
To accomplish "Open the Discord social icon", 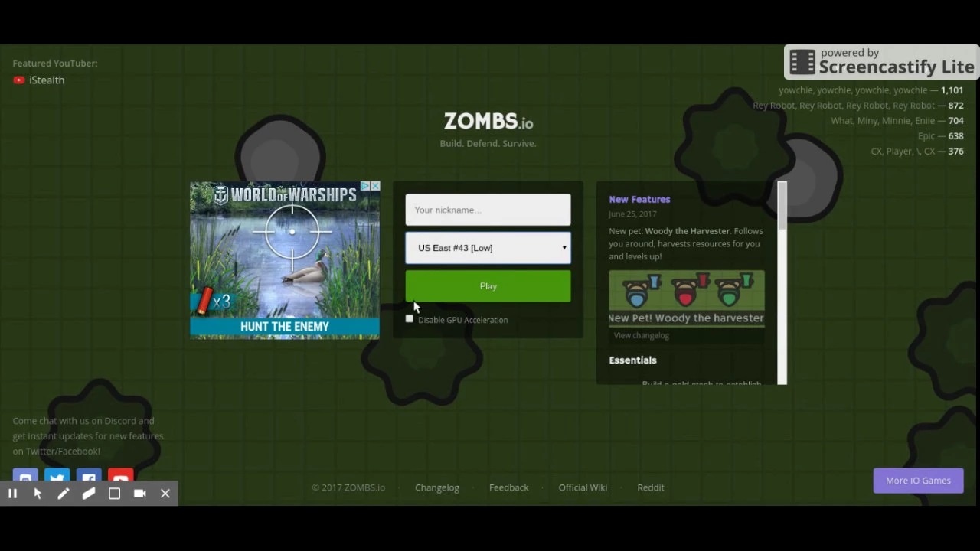I will [25, 477].
